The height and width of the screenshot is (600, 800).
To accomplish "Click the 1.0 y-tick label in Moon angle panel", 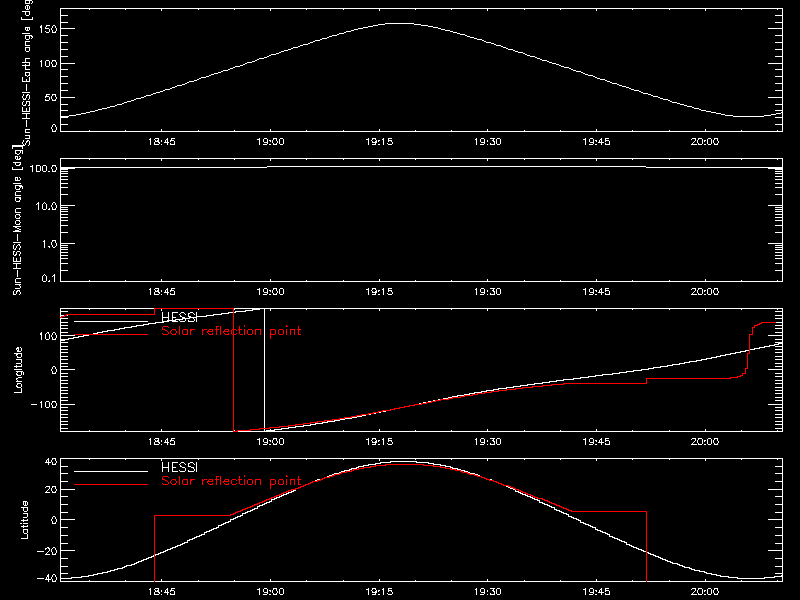I will 49,244.
